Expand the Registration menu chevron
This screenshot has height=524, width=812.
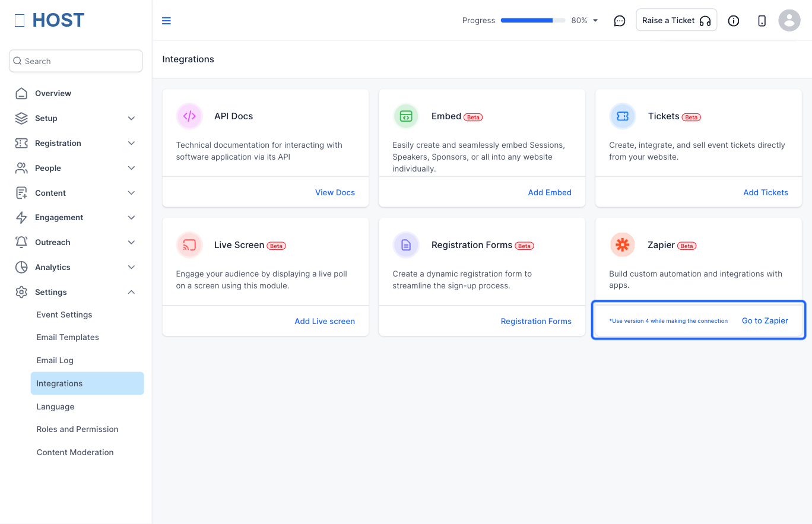(132, 143)
